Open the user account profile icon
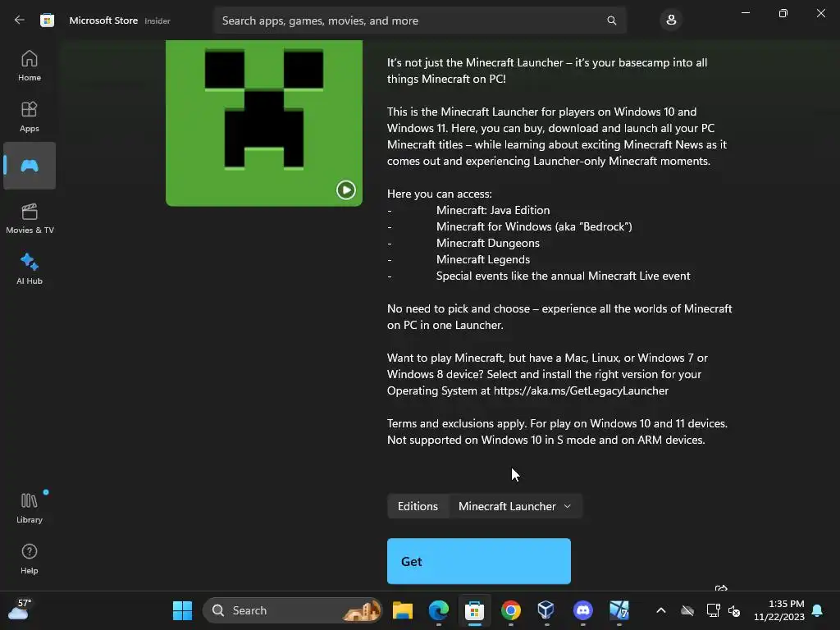Image resolution: width=840 pixels, height=630 pixels. tap(671, 21)
